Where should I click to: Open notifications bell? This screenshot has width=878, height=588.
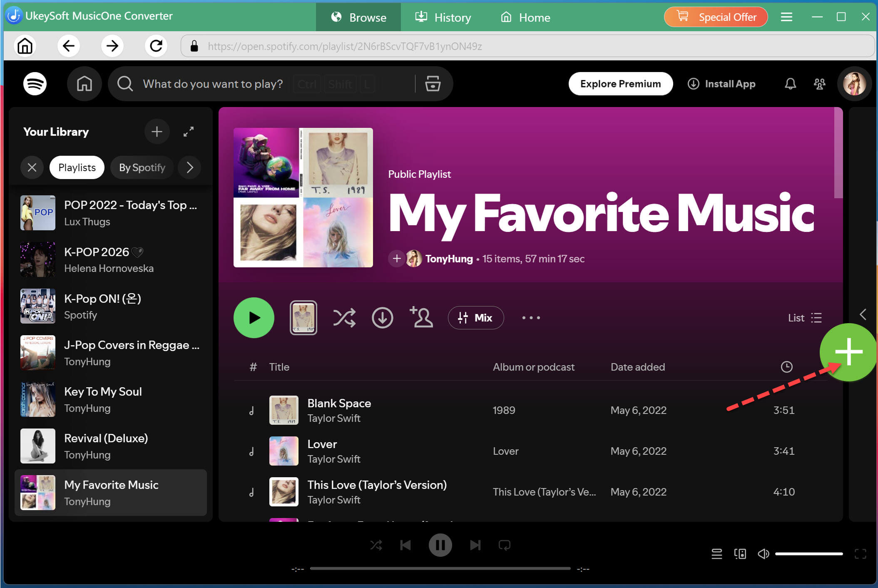[x=790, y=84]
